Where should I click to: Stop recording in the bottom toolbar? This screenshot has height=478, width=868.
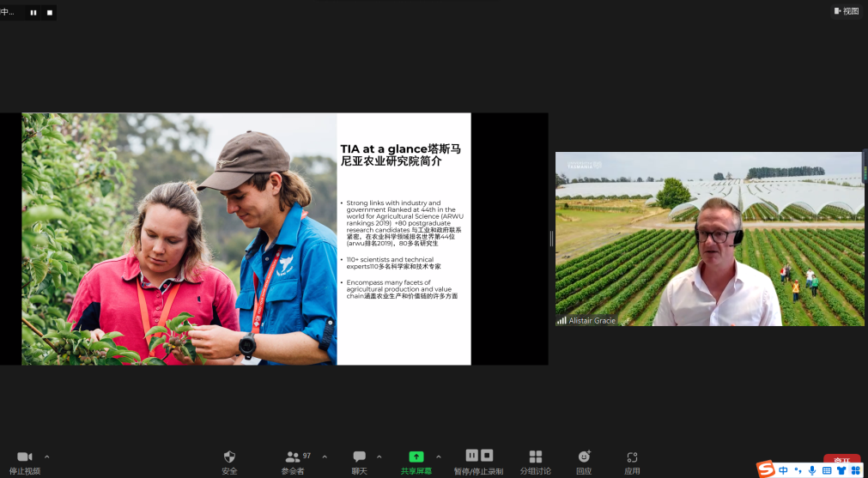coord(487,456)
